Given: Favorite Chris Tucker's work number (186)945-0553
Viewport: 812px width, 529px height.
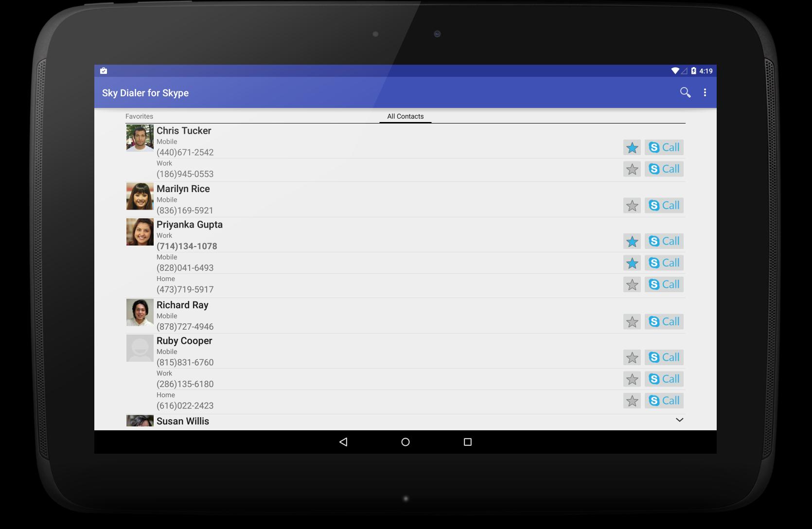Looking at the screenshot, I should [632, 169].
